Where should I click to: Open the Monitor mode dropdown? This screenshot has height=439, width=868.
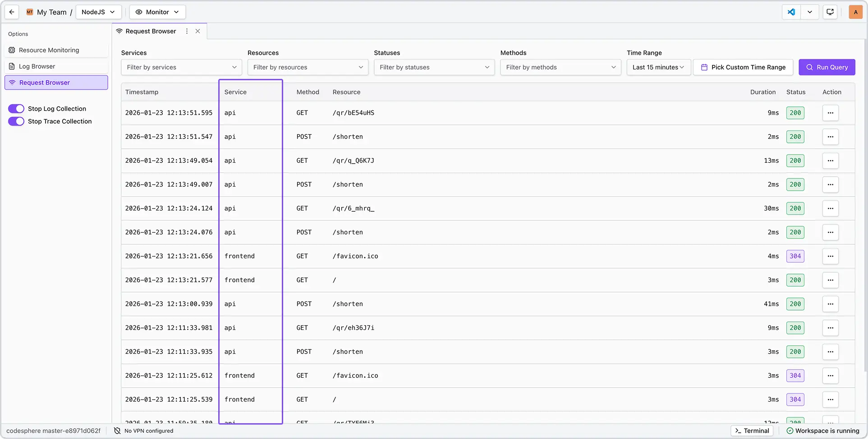click(157, 12)
